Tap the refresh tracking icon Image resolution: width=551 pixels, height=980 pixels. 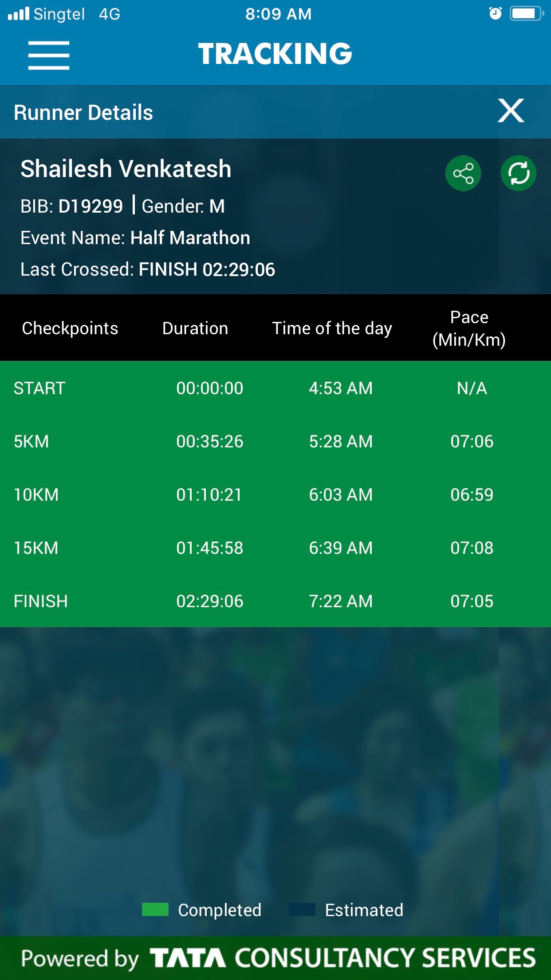519,173
